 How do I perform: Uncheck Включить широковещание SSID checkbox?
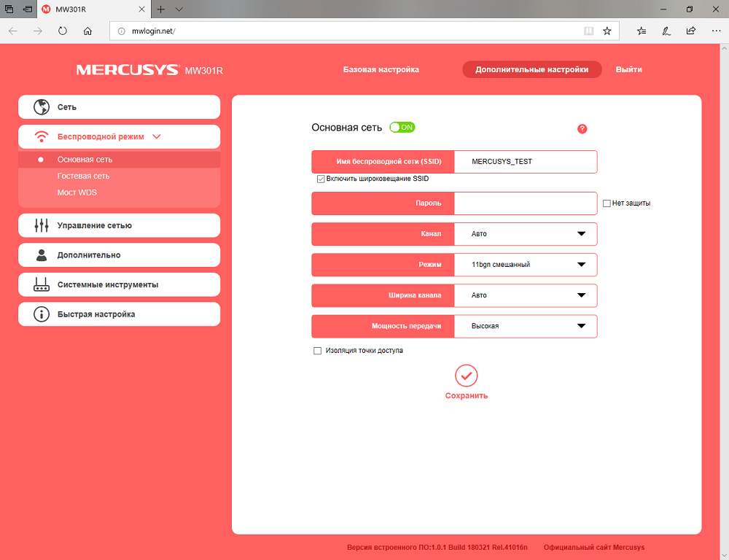coord(320,179)
